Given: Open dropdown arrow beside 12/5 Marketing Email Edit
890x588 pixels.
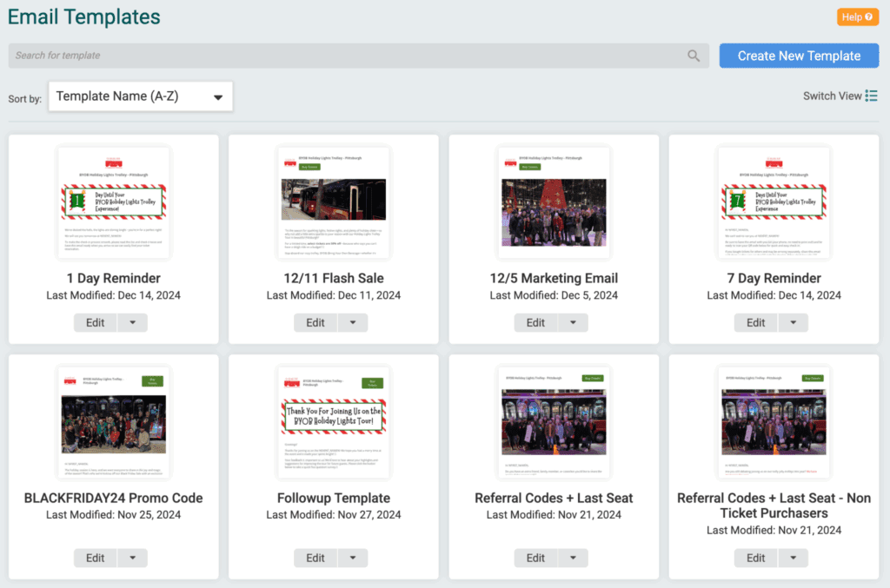Looking at the screenshot, I should pyautogui.click(x=573, y=322).
